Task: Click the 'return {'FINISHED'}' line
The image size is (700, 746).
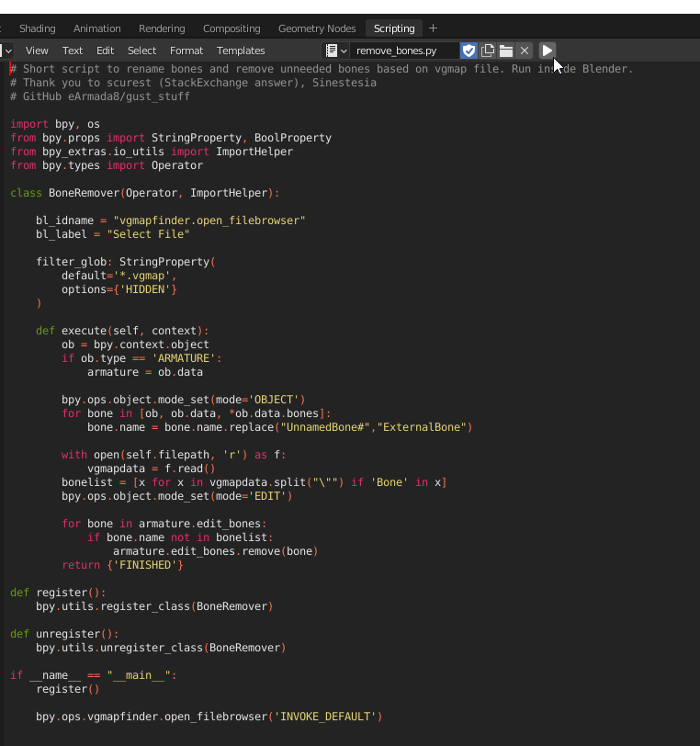Action: (122, 565)
